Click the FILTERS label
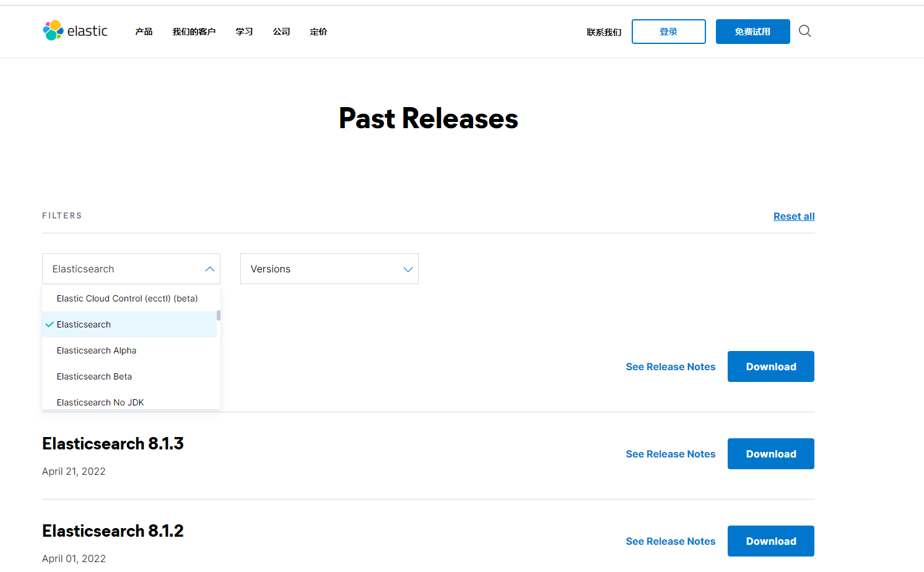This screenshot has height=572, width=924. [62, 215]
